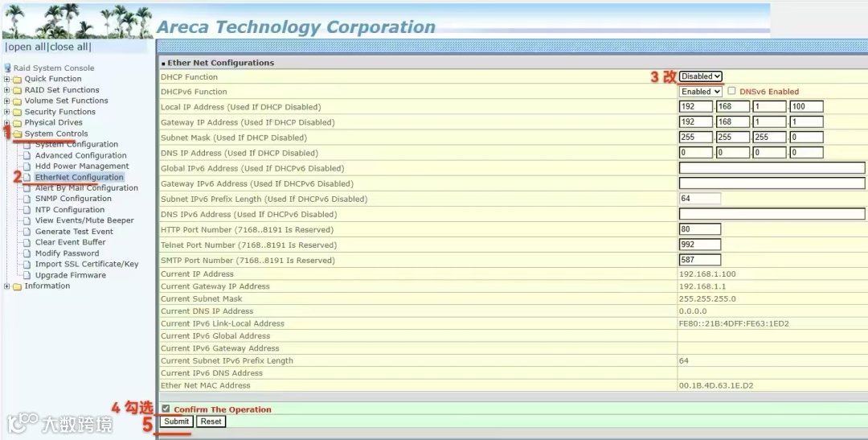Open Hdd Power Management page
The image size is (868, 440).
point(82,167)
